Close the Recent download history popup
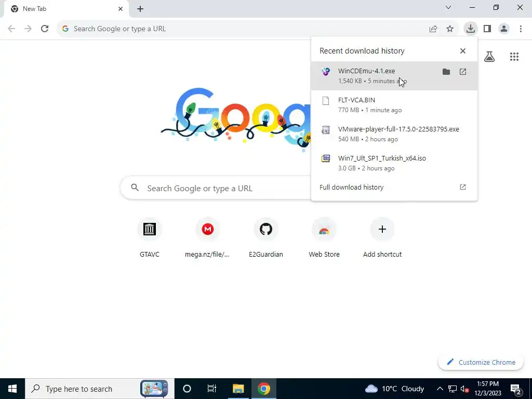Viewport: 532px width, 399px height. coord(463,51)
